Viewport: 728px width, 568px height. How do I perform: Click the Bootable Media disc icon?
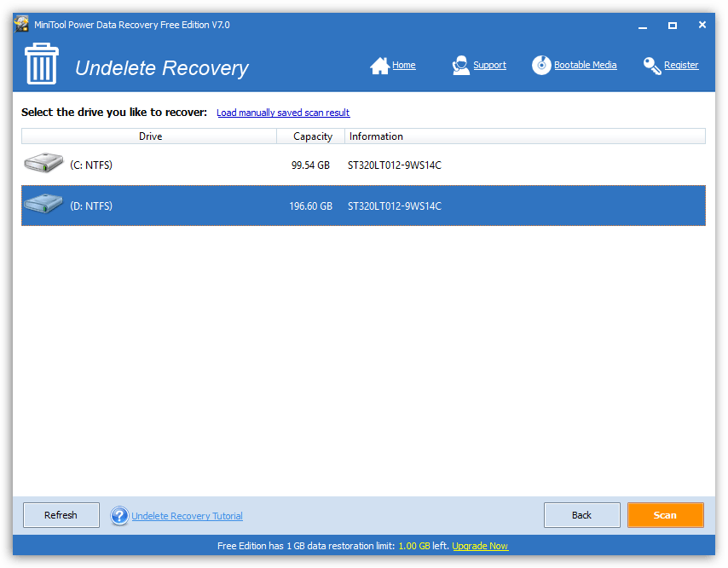(541, 66)
